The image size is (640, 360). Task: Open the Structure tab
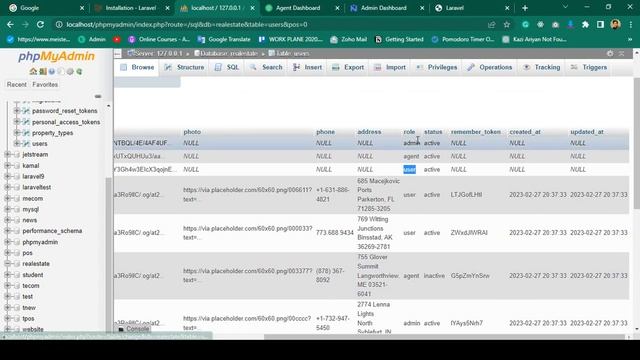pos(184,67)
